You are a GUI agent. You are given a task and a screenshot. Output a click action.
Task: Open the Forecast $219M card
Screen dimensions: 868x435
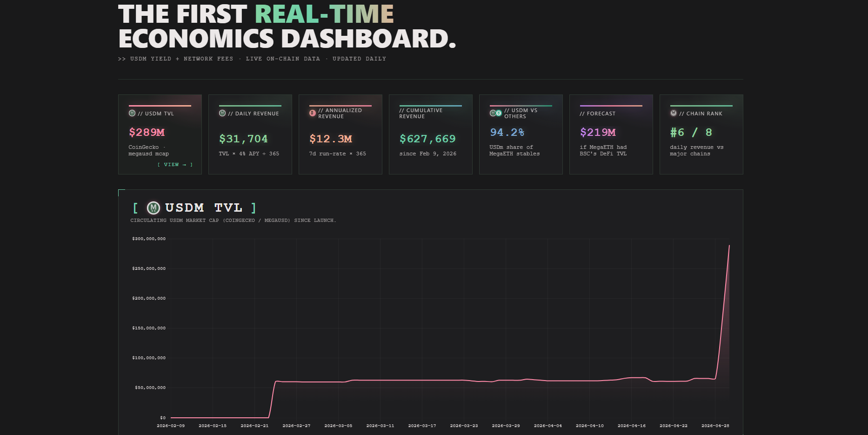coord(611,134)
